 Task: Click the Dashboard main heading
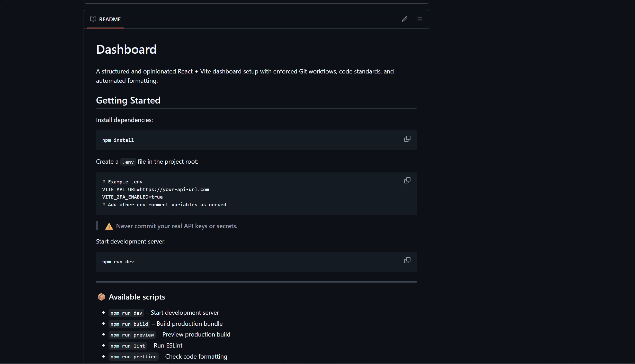126,49
